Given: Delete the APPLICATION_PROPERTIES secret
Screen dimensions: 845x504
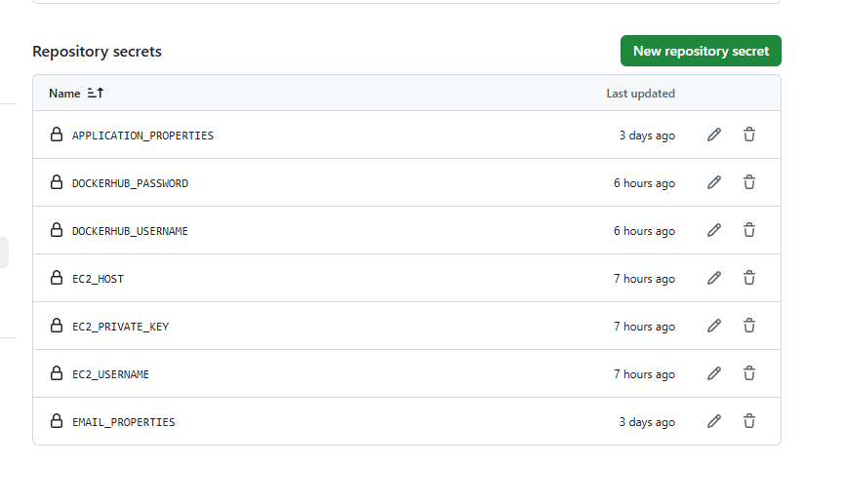Looking at the screenshot, I should [x=749, y=135].
